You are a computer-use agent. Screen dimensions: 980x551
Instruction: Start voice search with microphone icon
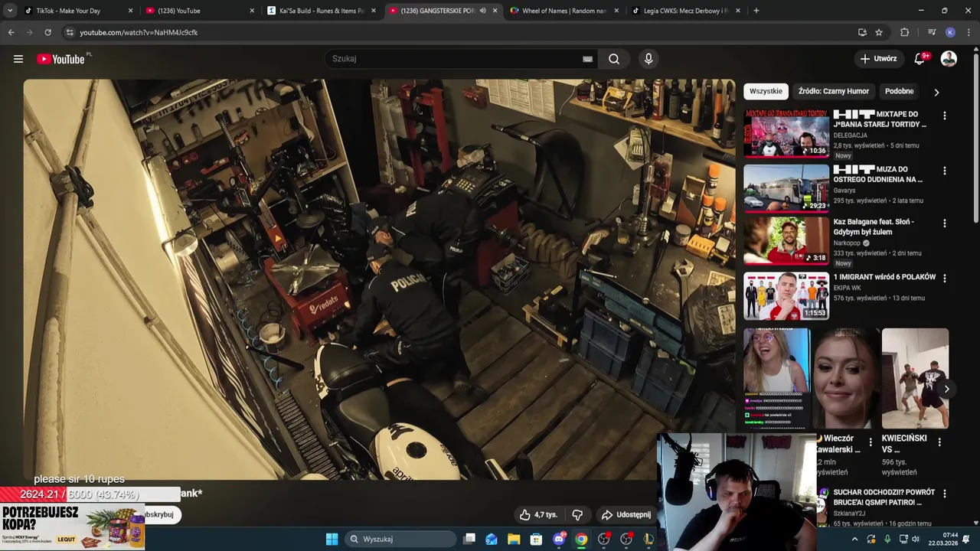(648, 59)
